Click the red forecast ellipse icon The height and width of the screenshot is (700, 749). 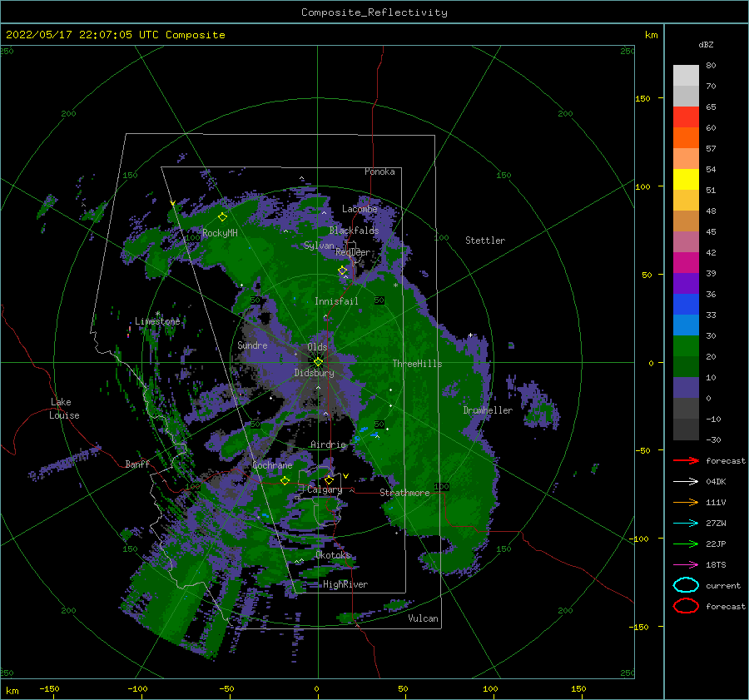(686, 606)
